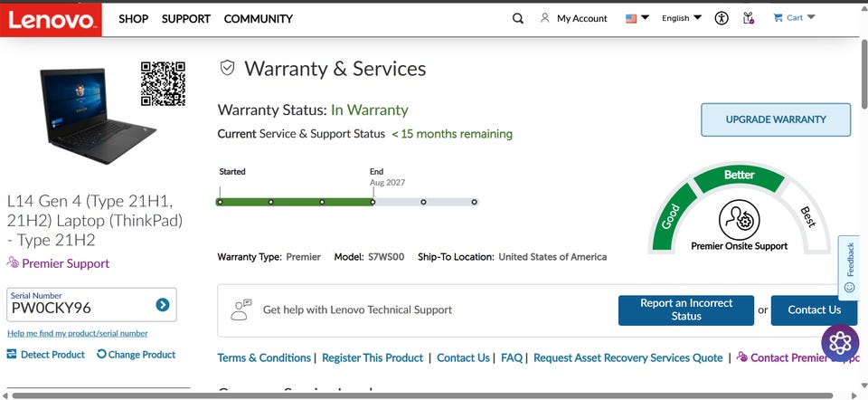The image size is (868, 400).
Task: Click the warranty timeline Started marker
Action: coord(220,202)
